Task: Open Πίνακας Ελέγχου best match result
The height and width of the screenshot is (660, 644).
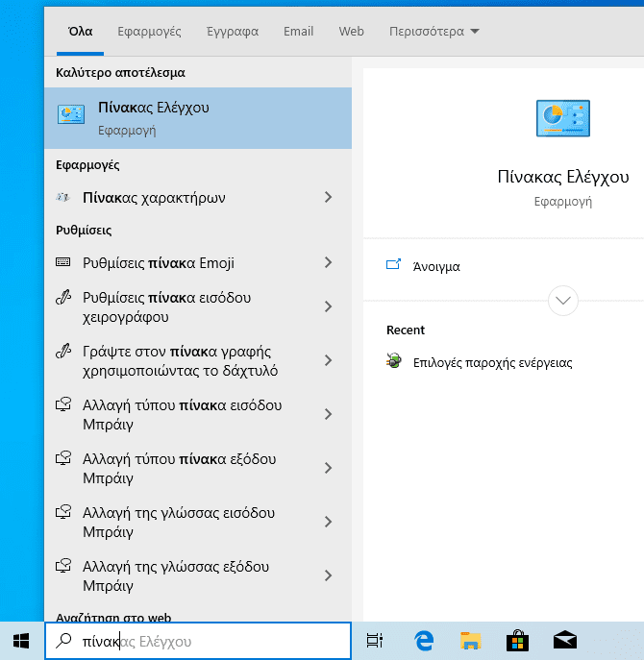Action: pos(198,118)
